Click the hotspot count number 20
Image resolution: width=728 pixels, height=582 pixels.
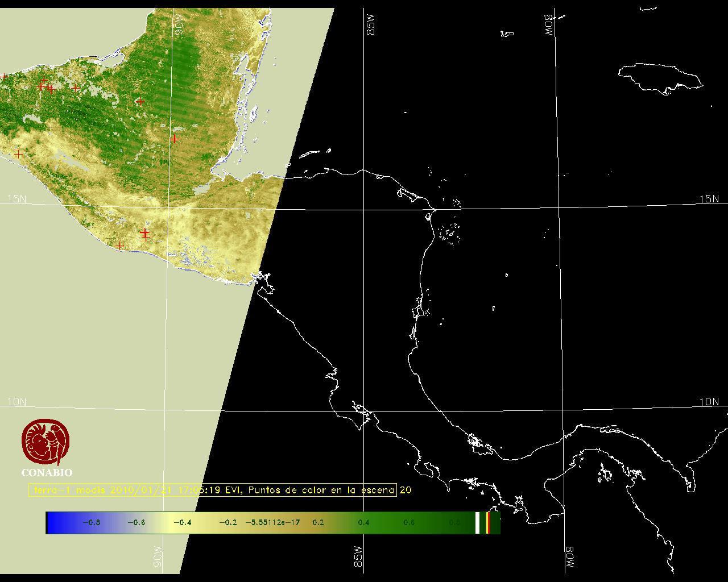pos(406,490)
